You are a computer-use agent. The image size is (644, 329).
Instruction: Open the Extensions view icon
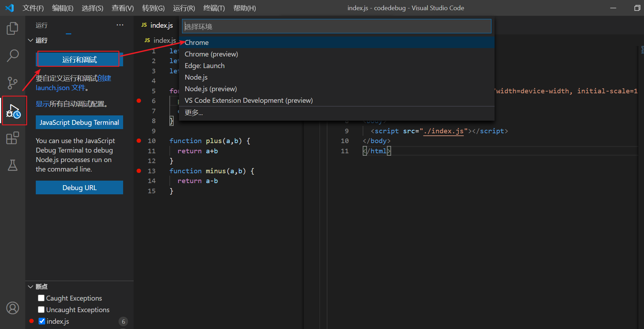point(13,138)
